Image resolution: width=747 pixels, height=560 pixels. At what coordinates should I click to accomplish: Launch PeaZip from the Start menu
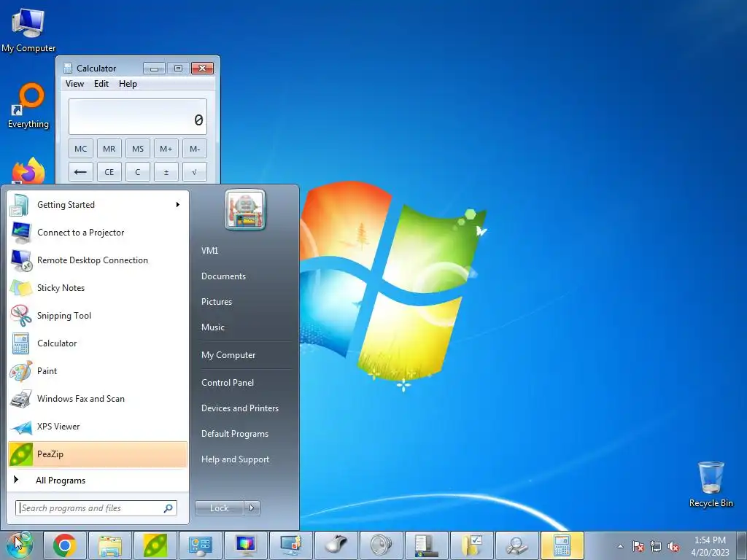(98, 454)
